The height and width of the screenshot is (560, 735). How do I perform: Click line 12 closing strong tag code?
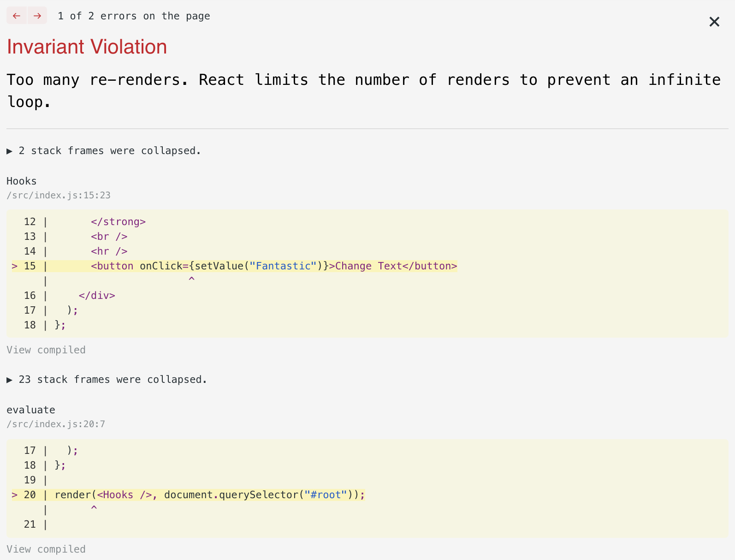pos(118,222)
